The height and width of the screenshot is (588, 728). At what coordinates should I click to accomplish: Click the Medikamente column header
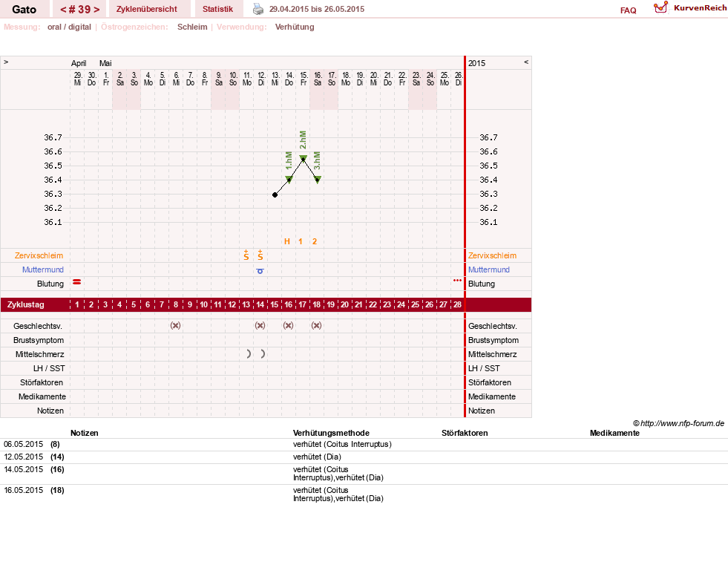pos(614,433)
